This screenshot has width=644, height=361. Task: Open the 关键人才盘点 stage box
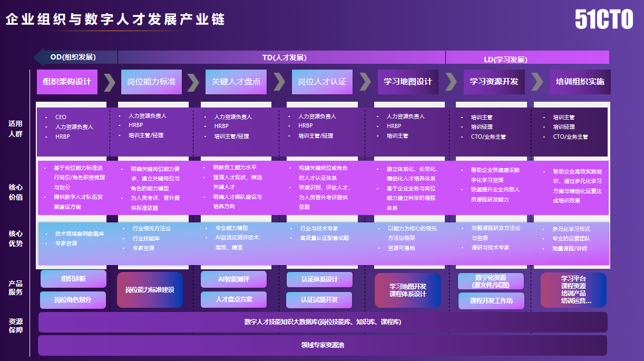(236, 82)
